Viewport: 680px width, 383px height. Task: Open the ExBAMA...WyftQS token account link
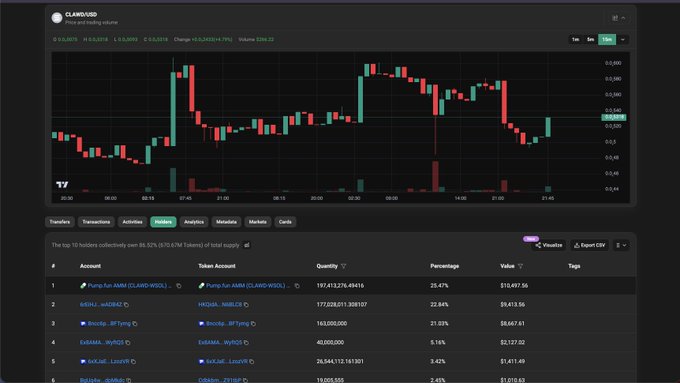tap(220, 343)
